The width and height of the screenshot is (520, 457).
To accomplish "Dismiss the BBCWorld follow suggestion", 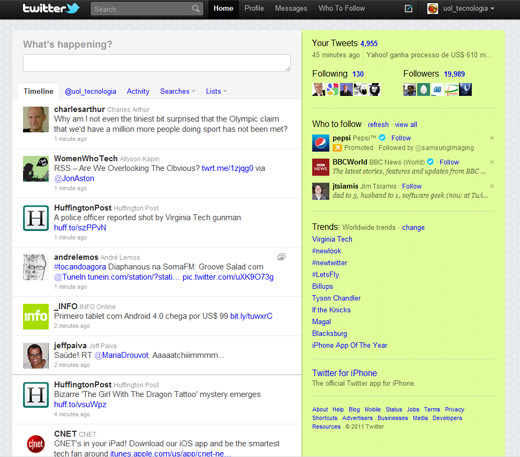I will pos(492,162).
